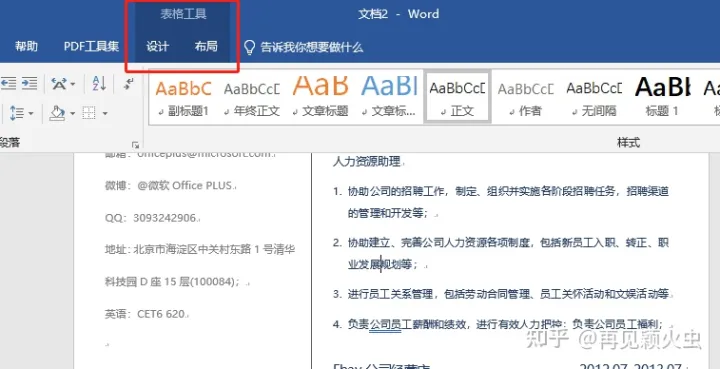Click the 微博 @微软 Office PLUS line
Viewport: 720px width, 369px height.
click(x=169, y=185)
